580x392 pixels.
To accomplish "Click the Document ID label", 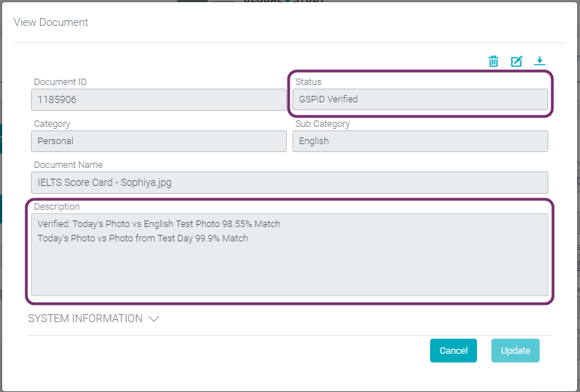I will (x=61, y=81).
